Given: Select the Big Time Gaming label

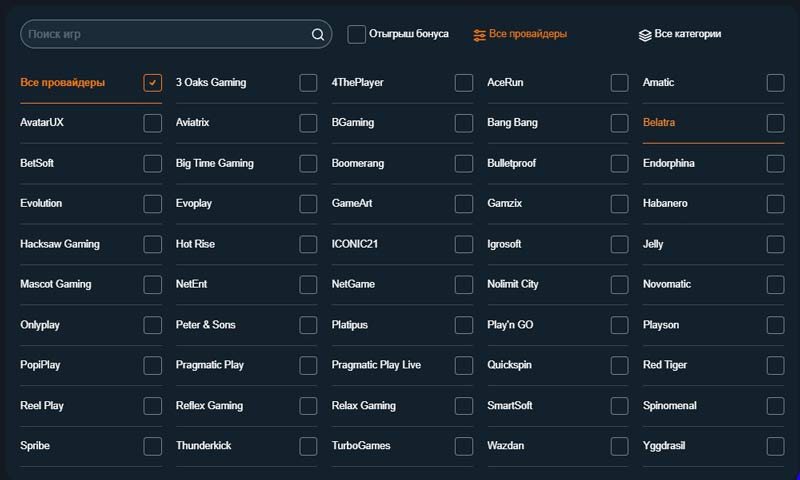Looking at the screenshot, I should click(x=215, y=163).
